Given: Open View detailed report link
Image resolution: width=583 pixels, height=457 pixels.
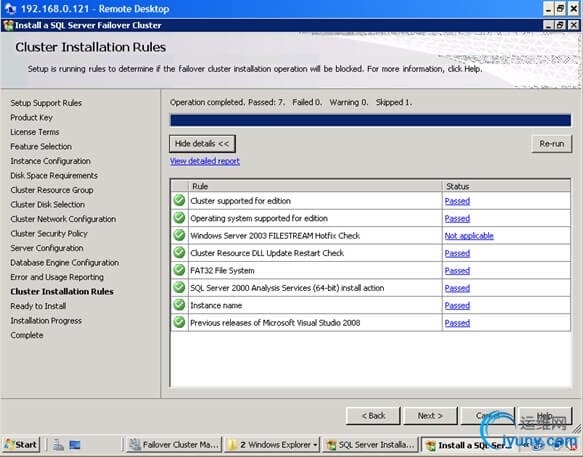Looking at the screenshot, I should [205, 161].
